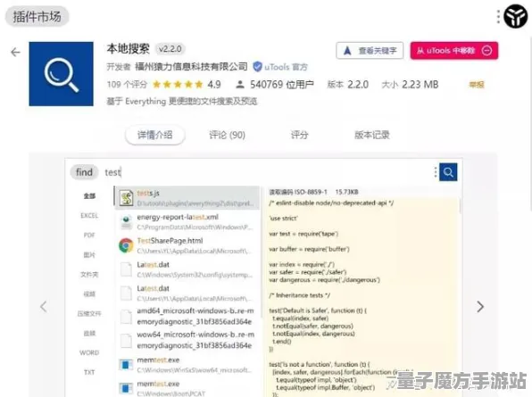Screen dimensions: 532x397
Task: Remove plugin via 从 uTools 中移除
Action: [x=454, y=51]
